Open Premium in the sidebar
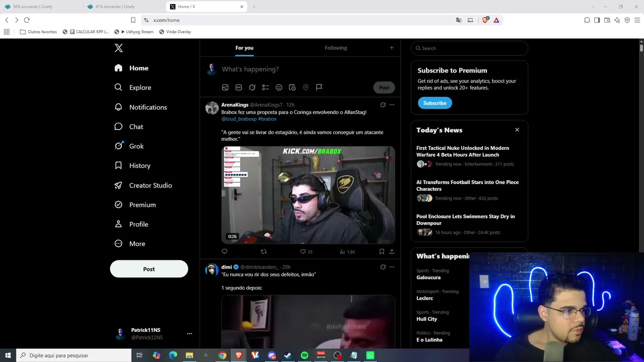This screenshot has width=644, height=362. 135,205
